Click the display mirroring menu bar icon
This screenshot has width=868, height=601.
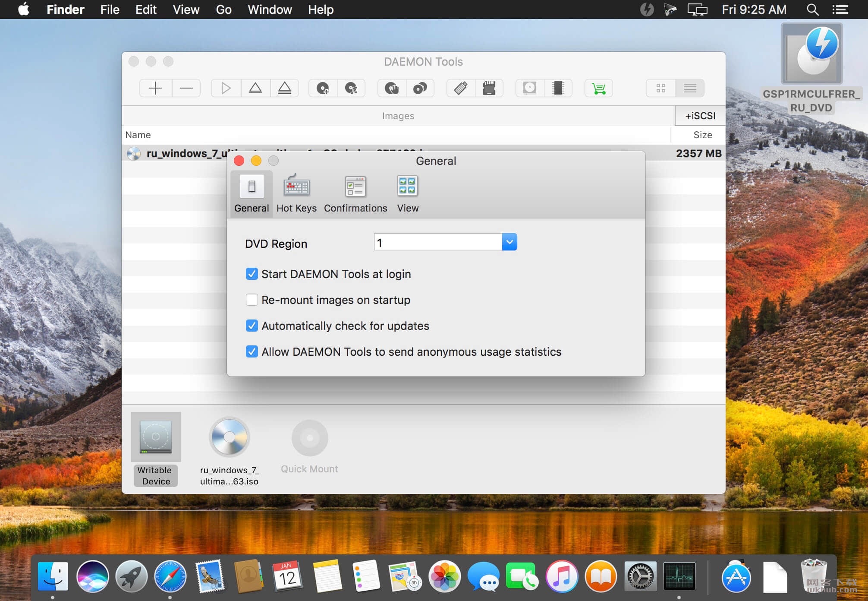(697, 9)
